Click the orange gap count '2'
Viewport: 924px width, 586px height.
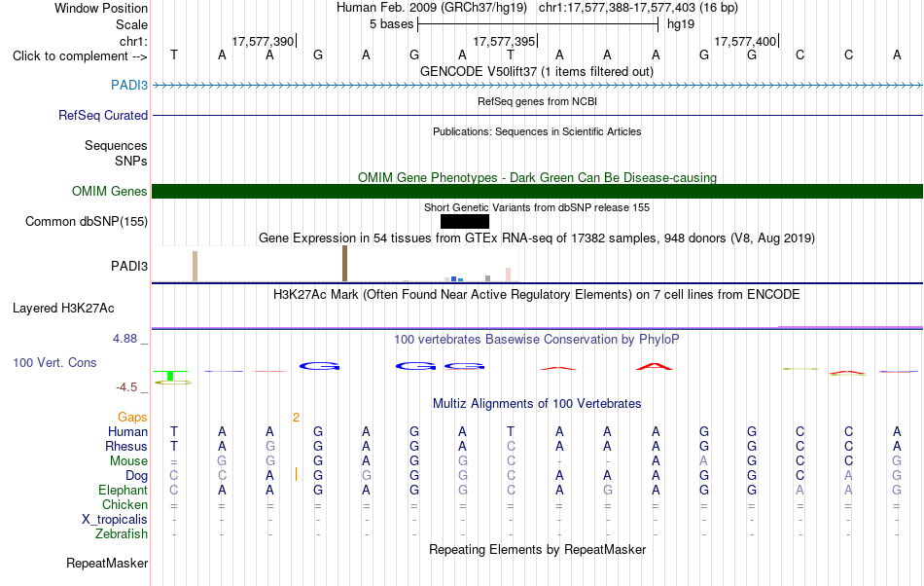pos(296,418)
